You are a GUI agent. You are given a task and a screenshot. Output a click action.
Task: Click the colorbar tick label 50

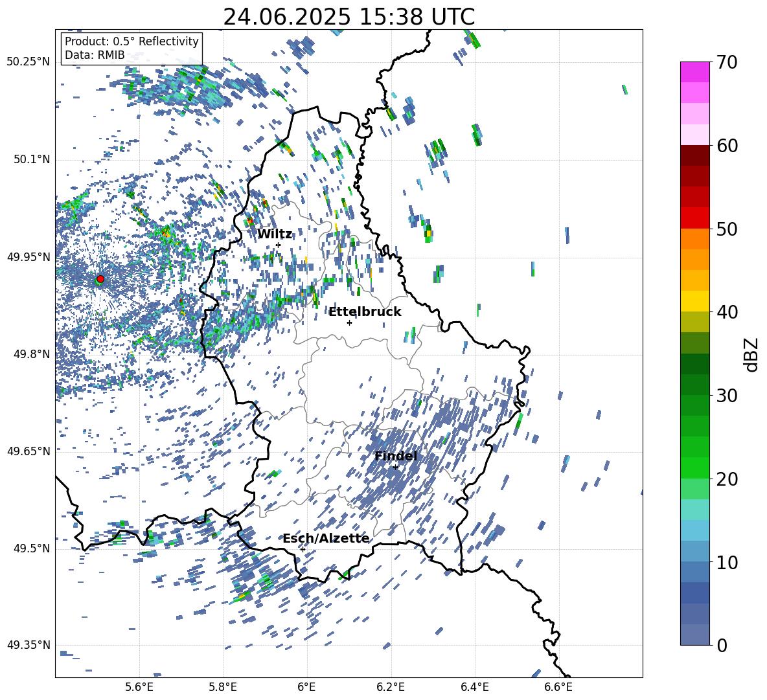[x=726, y=229]
